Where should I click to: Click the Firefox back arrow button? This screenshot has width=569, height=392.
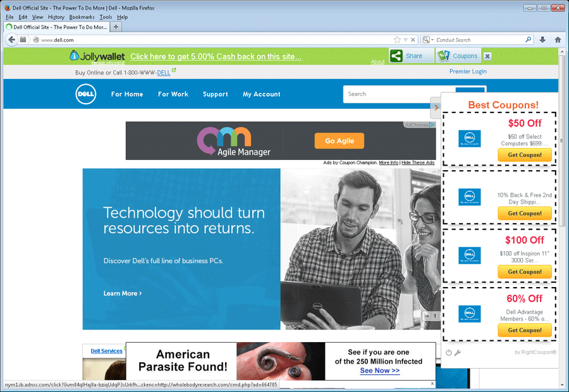11,40
